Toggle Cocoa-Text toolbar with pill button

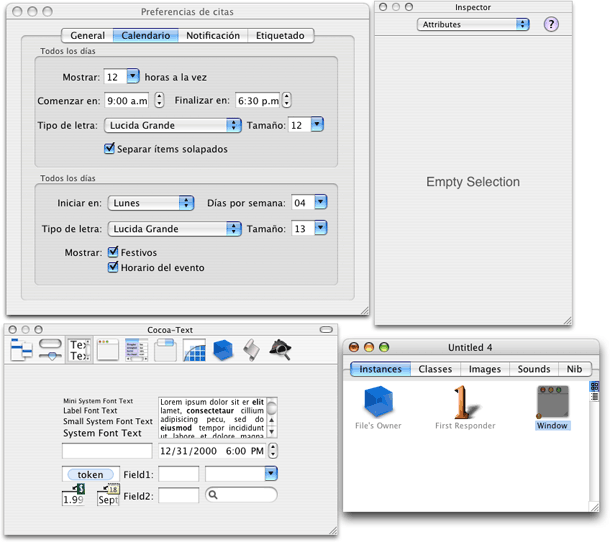pyautogui.click(x=326, y=330)
